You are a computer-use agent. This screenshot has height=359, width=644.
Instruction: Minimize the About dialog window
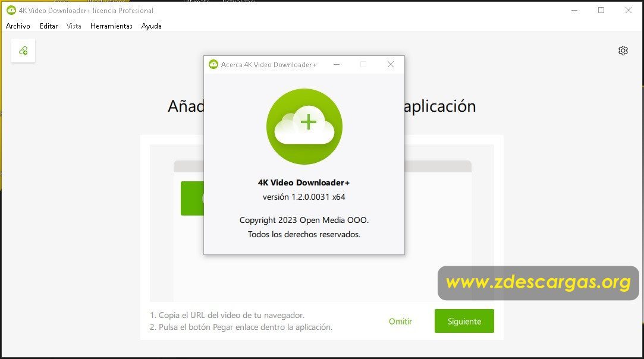[337, 64]
